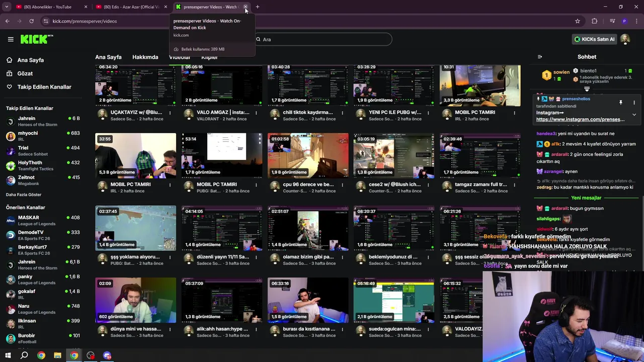Click the KICKs Satın Al button
Viewport: 644px width, 362px height.
(x=594, y=39)
